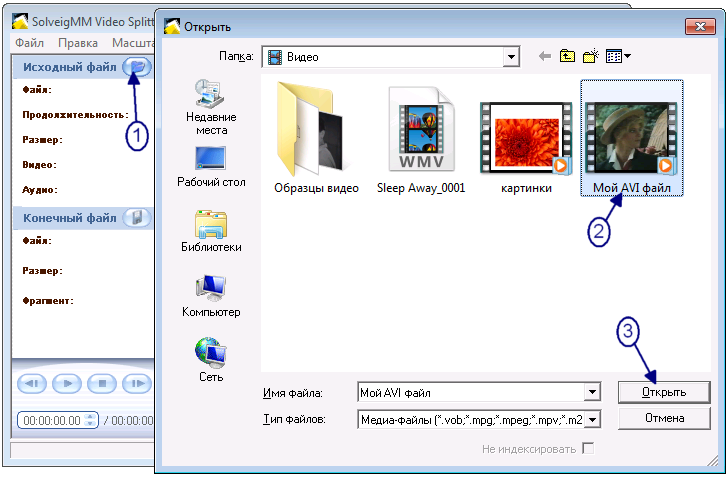This screenshot has height=479, width=728.
Task: Click the Исходный файл header text
Action: pyautogui.click(x=70, y=67)
